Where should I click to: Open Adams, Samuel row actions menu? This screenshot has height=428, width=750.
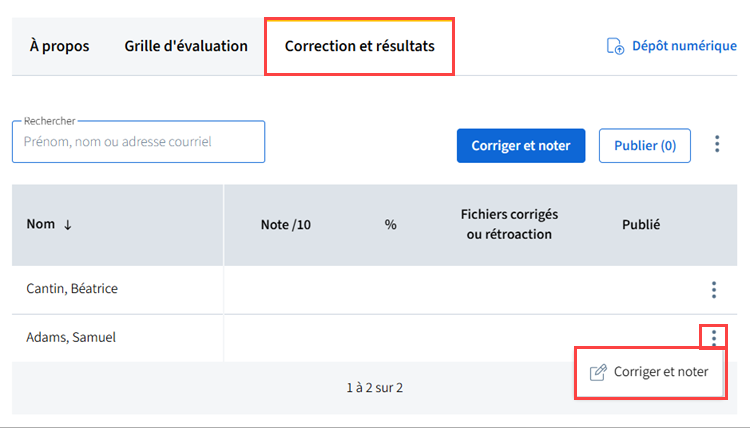coord(713,337)
